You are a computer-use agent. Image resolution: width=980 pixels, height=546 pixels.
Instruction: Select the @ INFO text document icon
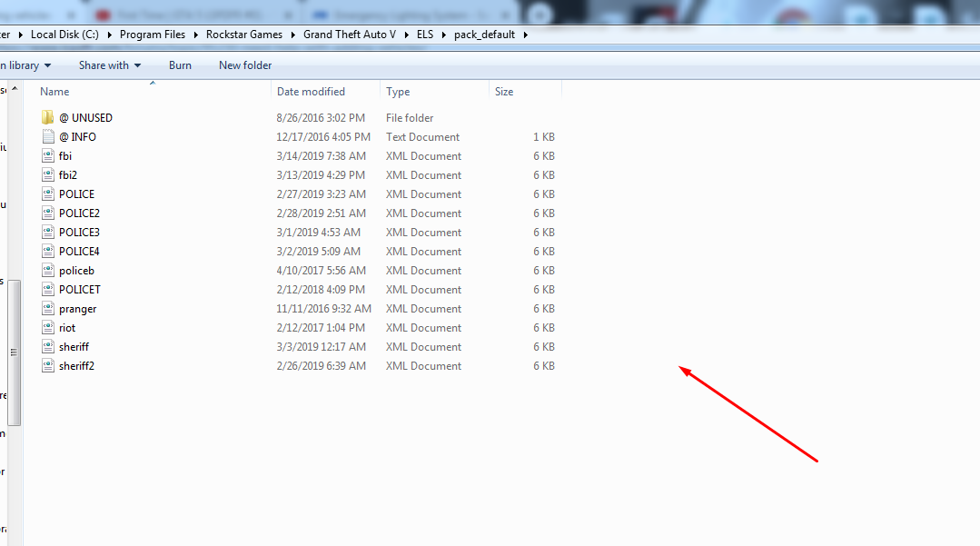click(48, 137)
